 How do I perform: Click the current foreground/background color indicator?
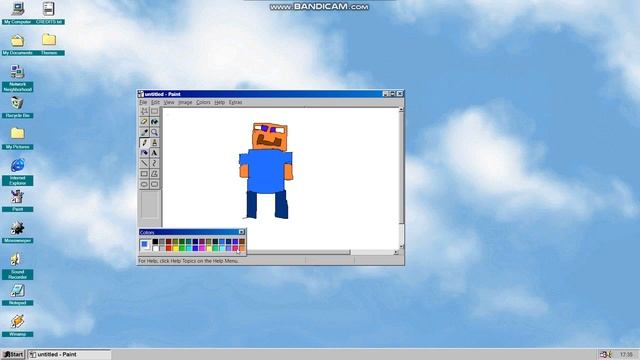145,245
